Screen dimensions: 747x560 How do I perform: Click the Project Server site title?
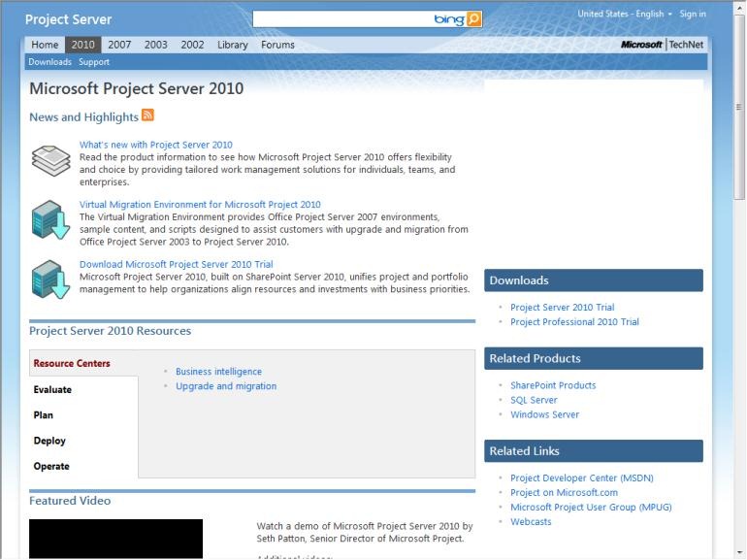(68, 19)
